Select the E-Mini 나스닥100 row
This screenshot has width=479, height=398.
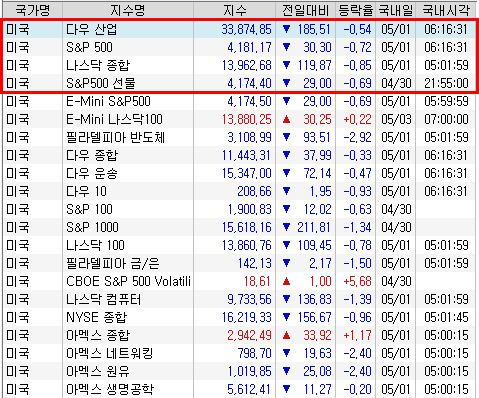coord(239,119)
